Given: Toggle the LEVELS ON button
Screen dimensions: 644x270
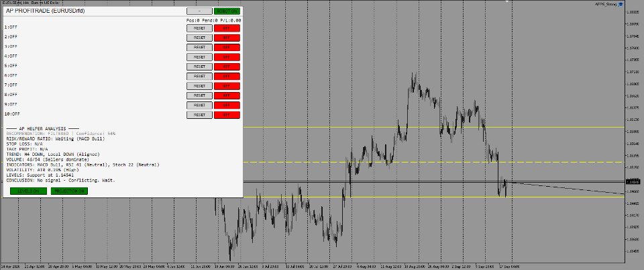Looking at the screenshot, I should pyautogui.click(x=28, y=191).
